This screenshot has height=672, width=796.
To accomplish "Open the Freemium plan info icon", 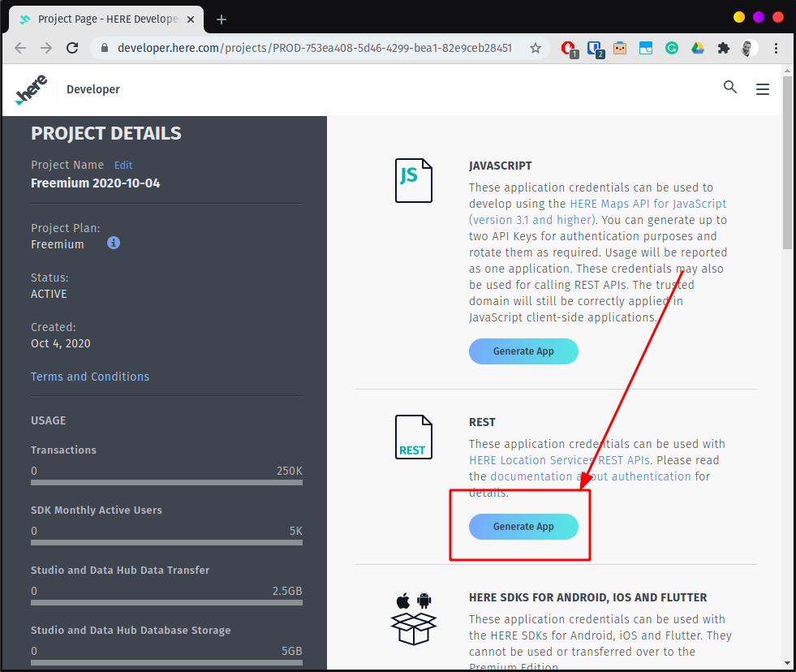I will [x=113, y=243].
